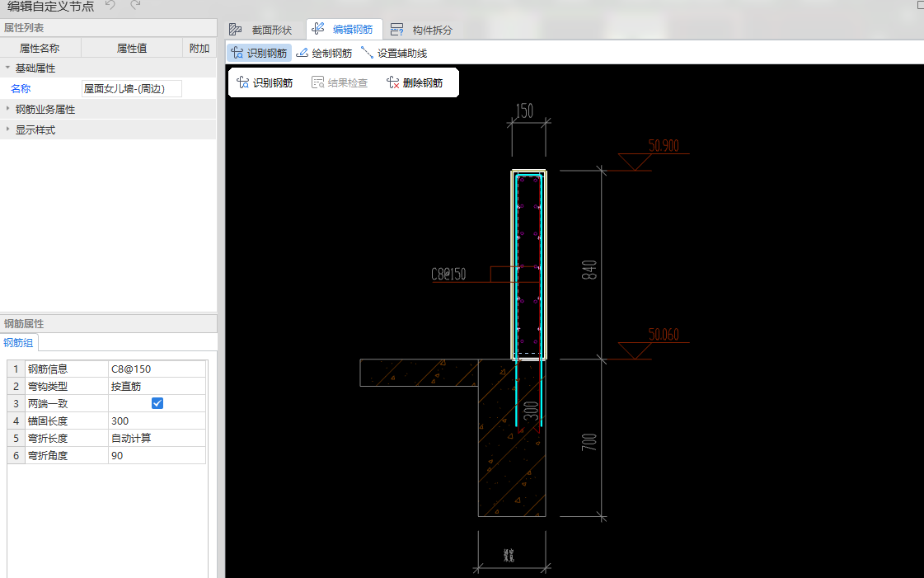924x578 pixels.
Task: Click the 属性列表 panel header
Action: click(109, 28)
